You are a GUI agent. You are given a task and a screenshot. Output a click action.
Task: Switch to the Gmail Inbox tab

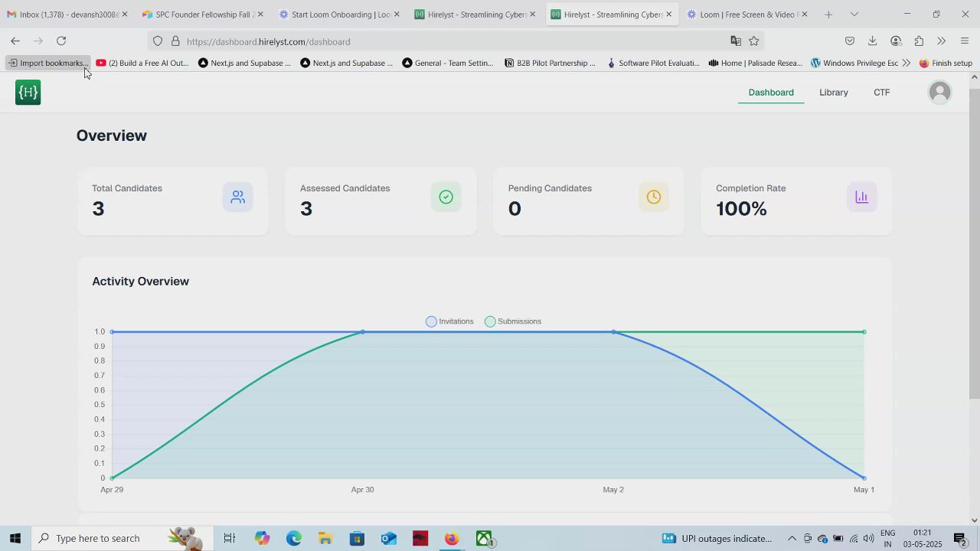click(x=67, y=15)
